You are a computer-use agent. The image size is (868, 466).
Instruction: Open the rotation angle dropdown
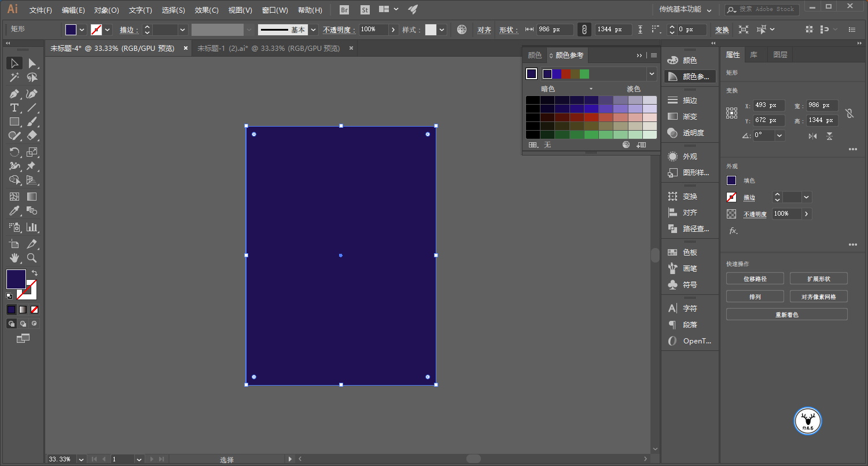pyautogui.click(x=779, y=135)
